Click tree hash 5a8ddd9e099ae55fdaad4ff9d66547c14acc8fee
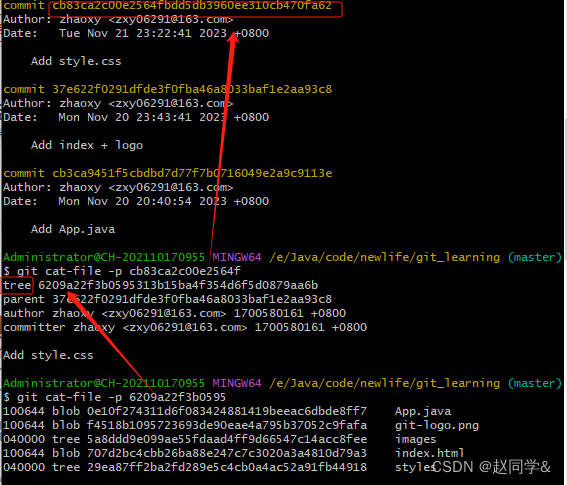 (x=227, y=439)
